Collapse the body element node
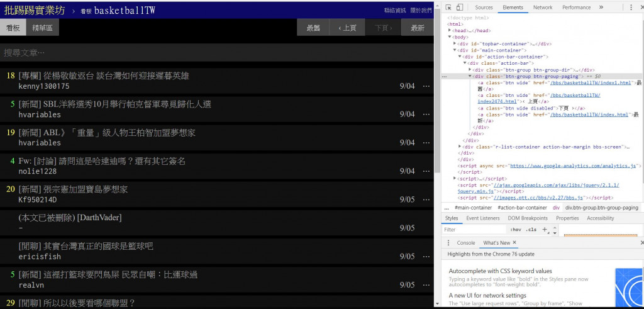644x309 pixels. [x=450, y=37]
